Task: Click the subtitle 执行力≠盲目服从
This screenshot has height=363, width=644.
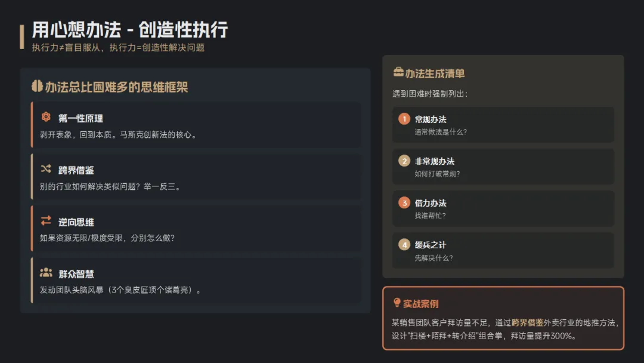Action: (66, 48)
